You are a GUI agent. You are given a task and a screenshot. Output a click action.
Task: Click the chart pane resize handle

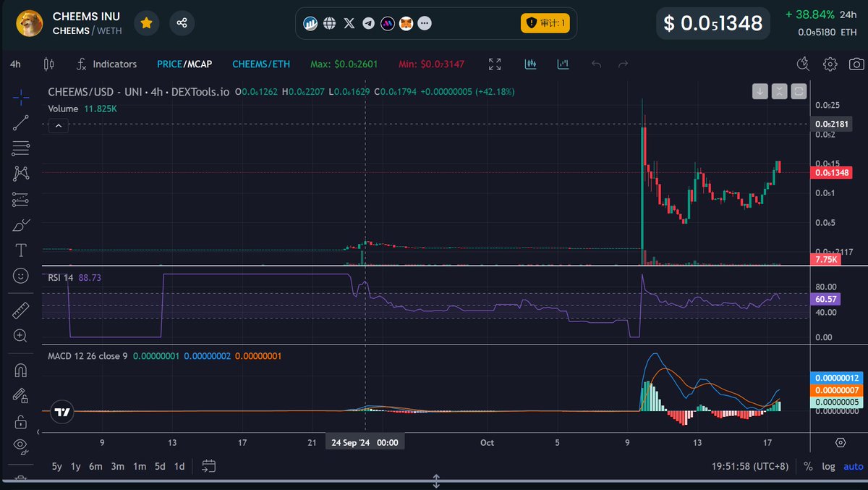pyautogui.click(x=436, y=481)
